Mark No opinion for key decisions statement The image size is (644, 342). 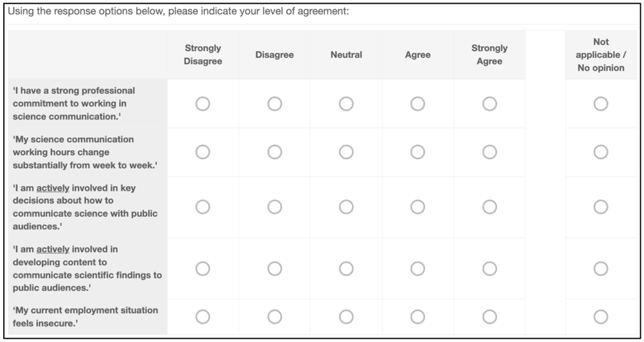point(600,207)
